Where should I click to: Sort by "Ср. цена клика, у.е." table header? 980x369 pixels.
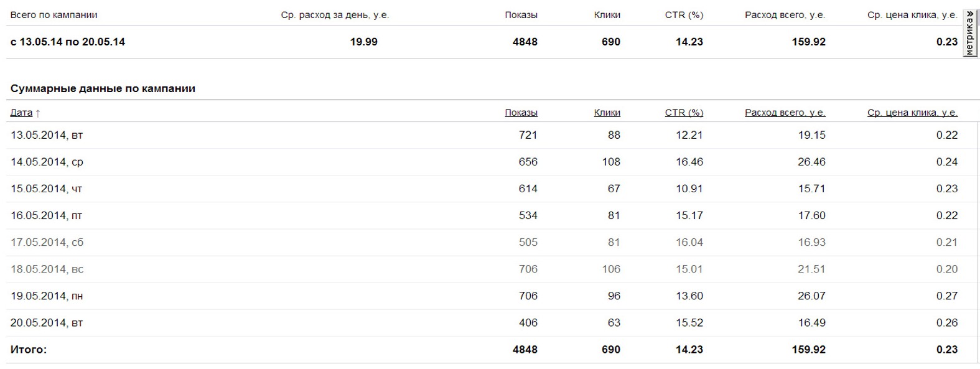[912, 113]
